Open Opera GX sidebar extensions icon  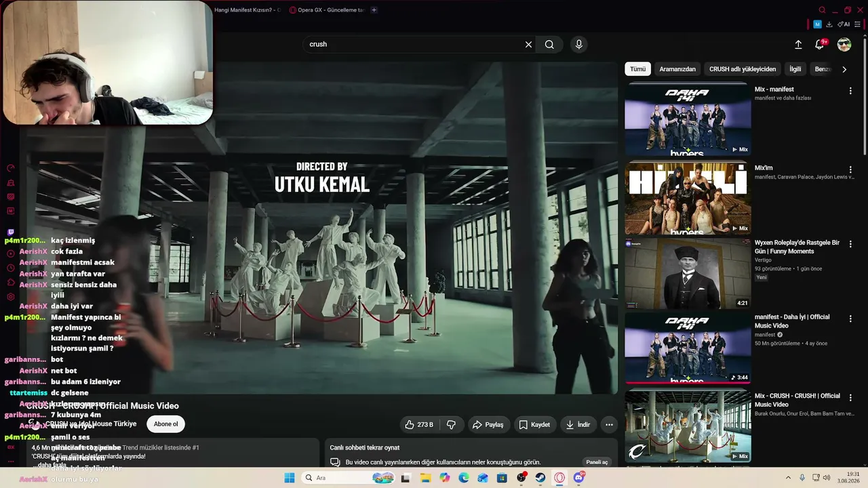tap(11, 282)
